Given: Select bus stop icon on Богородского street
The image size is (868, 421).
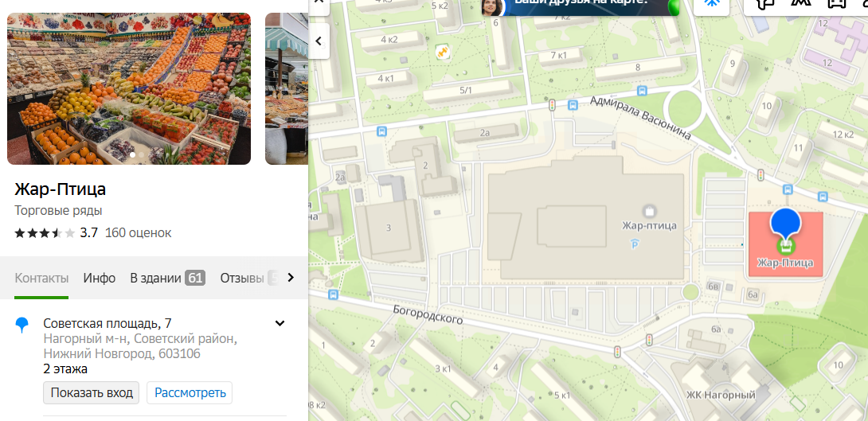Looking at the screenshot, I should pos(333,294).
